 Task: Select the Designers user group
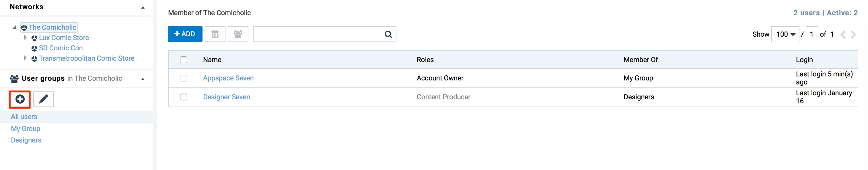click(x=26, y=140)
